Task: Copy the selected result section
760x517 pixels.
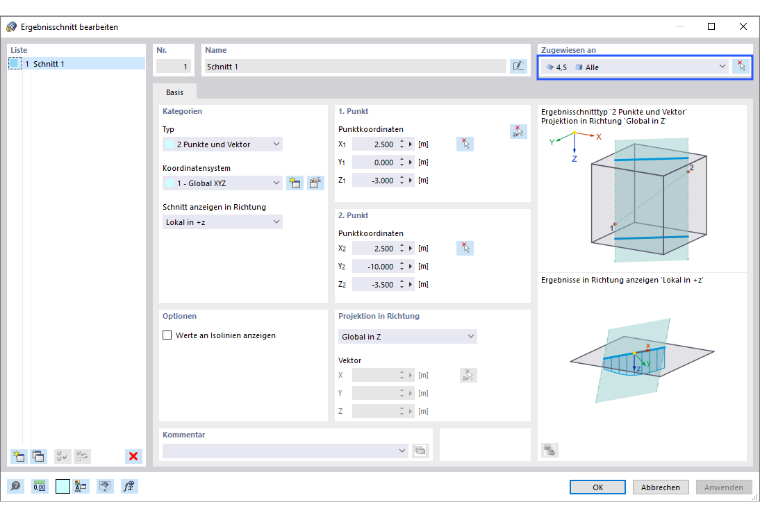Action: pyautogui.click(x=39, y=456)
